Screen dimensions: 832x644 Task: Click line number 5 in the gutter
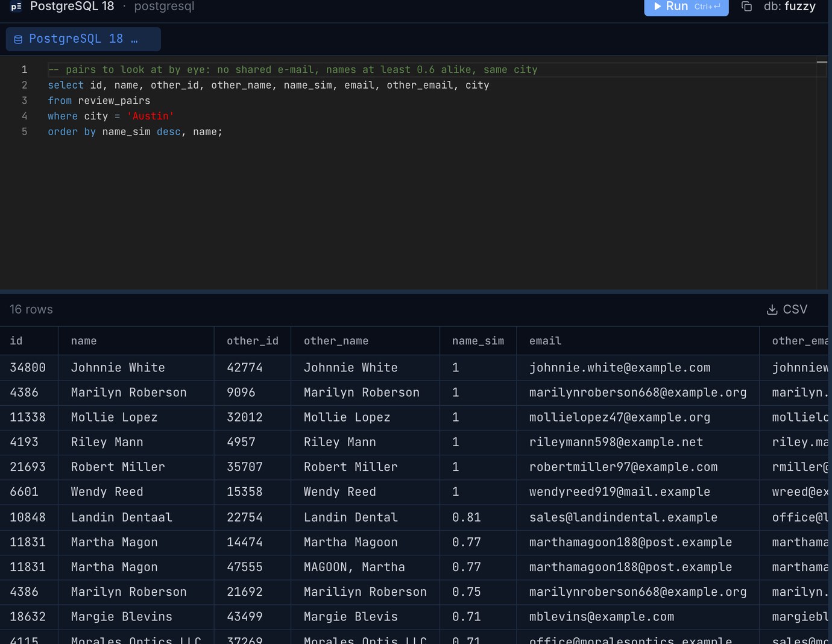(x=25, y=131)
